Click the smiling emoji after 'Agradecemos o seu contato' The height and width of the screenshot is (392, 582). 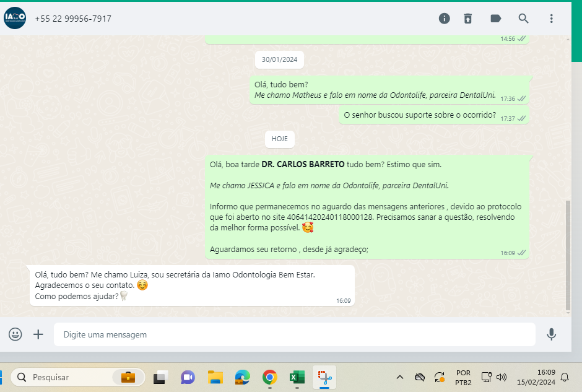[142, 285]
